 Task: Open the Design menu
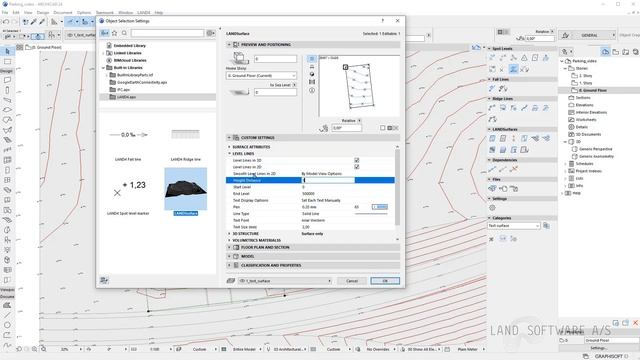point(43,13)
